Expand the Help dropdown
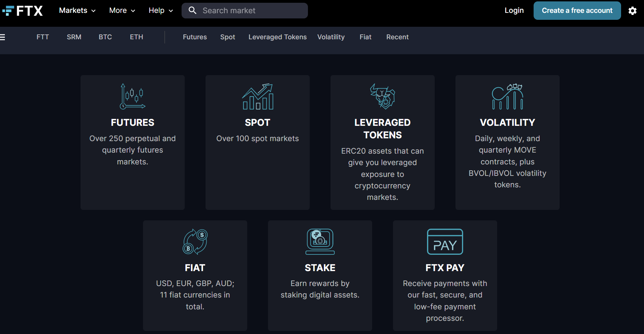 (160, 10)
